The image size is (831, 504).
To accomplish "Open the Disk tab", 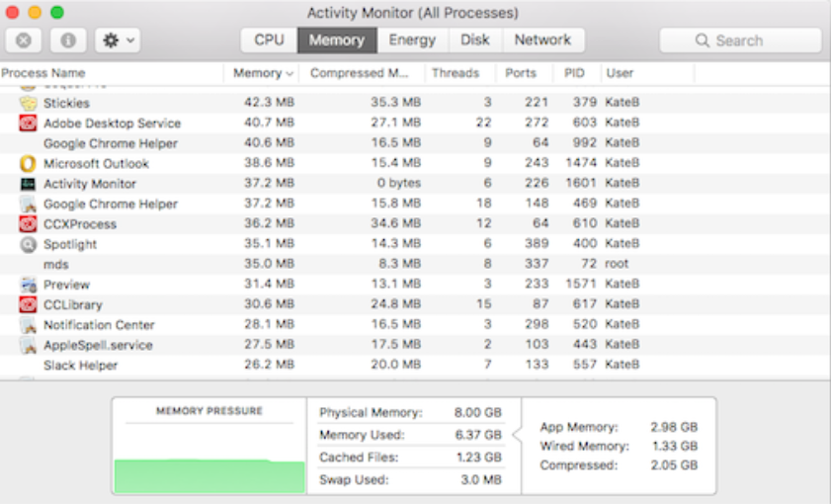I will coord(475,41).
